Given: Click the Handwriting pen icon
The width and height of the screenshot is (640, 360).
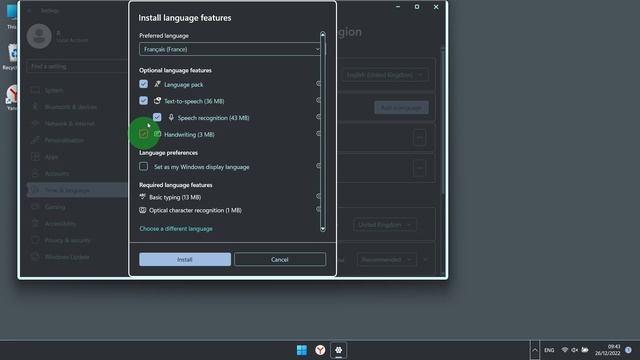Looking at the screenshot, I should pyautogui.click(x=157, y=134).
